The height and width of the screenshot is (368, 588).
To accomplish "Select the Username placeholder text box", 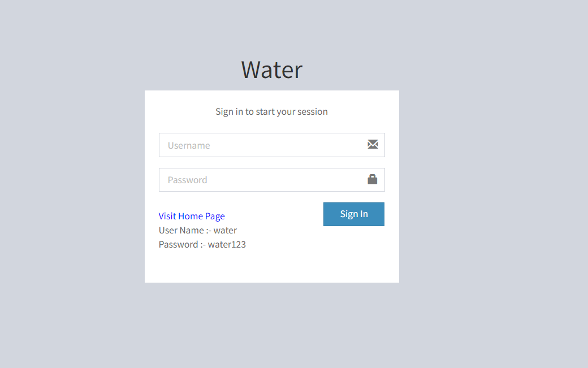I will coord(254,145).
